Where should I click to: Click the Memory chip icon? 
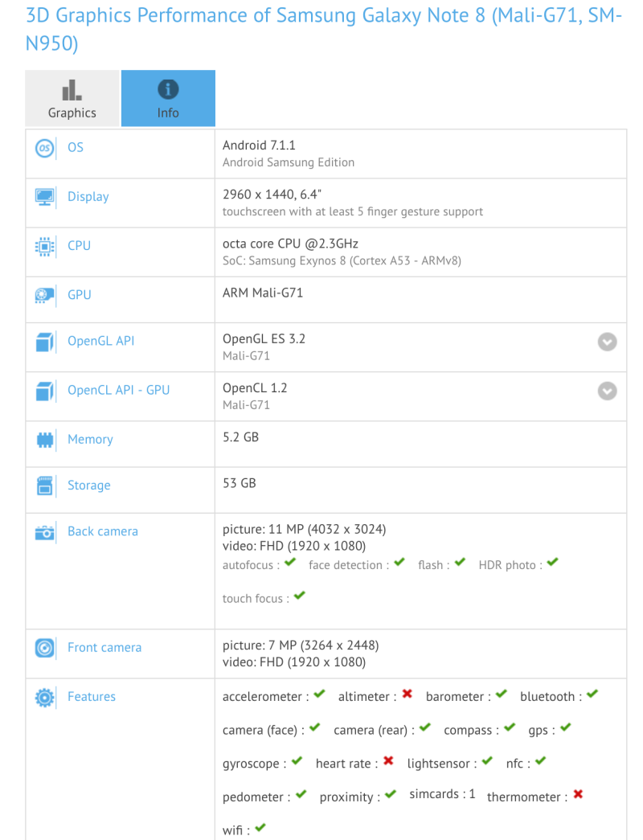[x=45, y=440]
